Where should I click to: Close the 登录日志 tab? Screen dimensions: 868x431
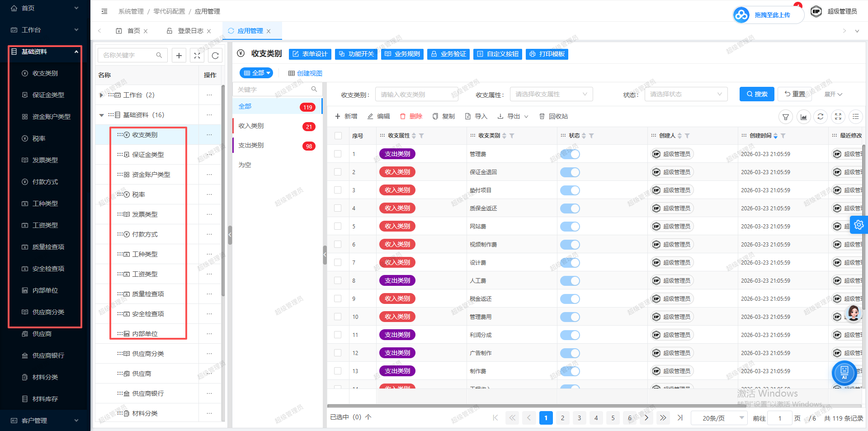(209, 31)
